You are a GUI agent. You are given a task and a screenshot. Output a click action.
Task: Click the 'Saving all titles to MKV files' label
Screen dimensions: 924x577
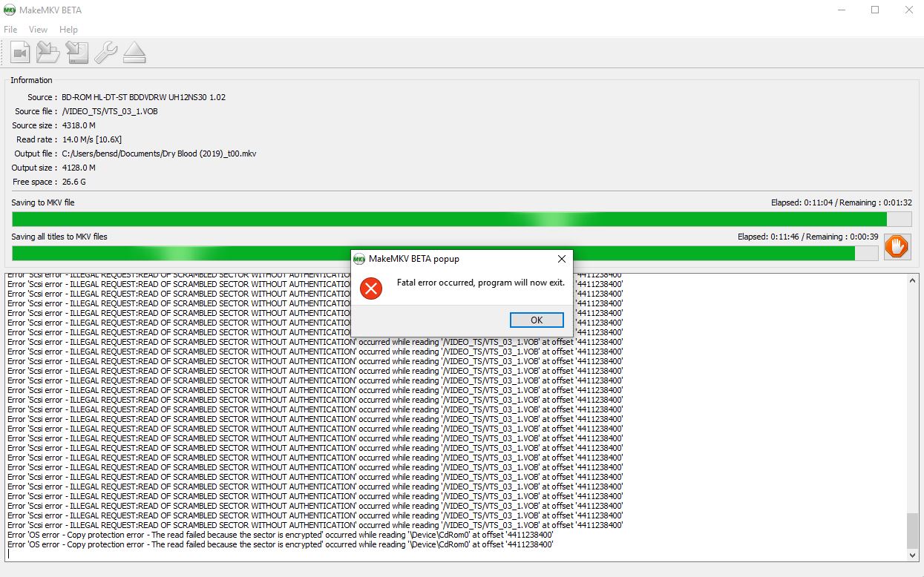coord(59,237)
